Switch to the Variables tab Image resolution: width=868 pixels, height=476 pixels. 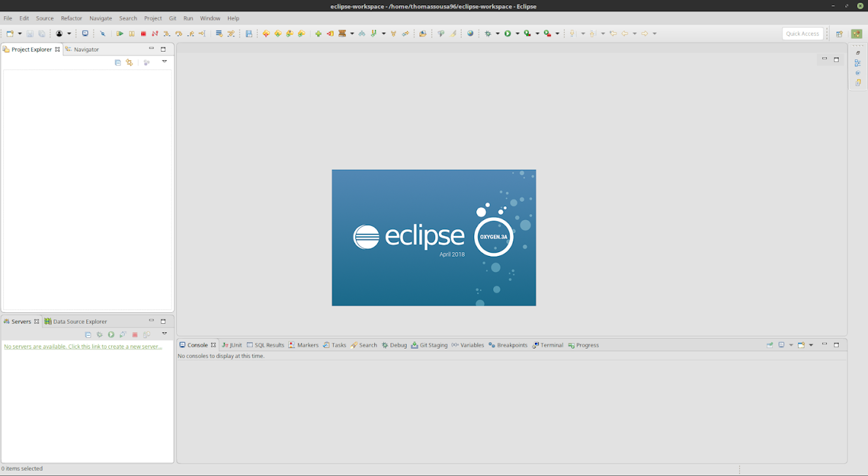468,345
